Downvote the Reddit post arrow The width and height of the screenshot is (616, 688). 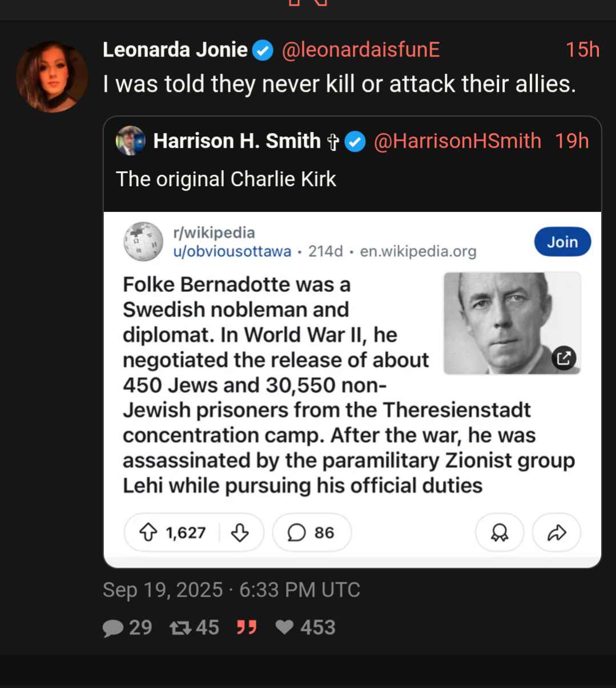[240, 533]
